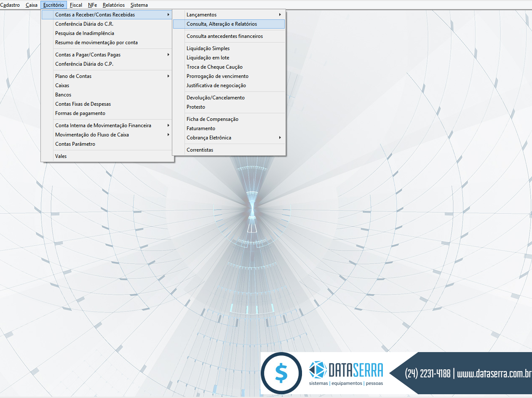Choose Conferência Diária do C.R.
The width and height of the screenshot is (532, 398).
pyautogui.click(x=107, y=24)
